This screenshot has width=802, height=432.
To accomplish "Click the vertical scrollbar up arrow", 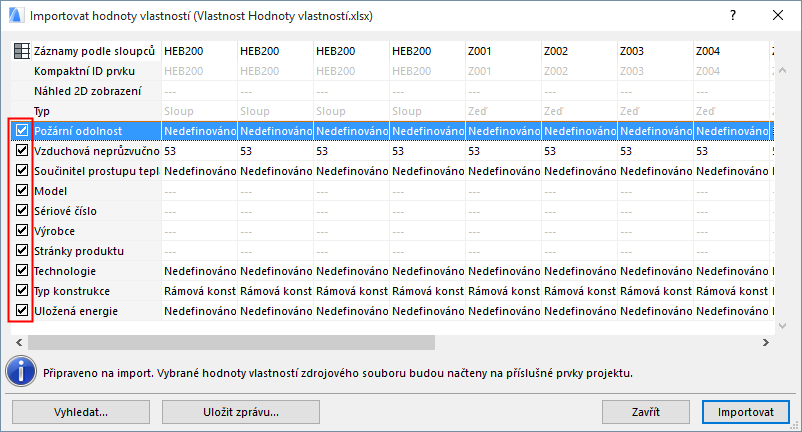I will click(x=782, y=71).
